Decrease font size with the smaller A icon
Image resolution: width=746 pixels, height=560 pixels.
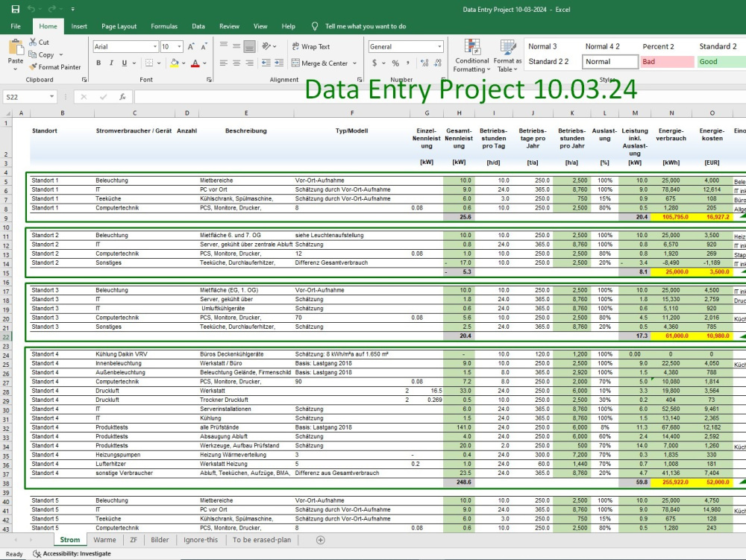point(204,46)
